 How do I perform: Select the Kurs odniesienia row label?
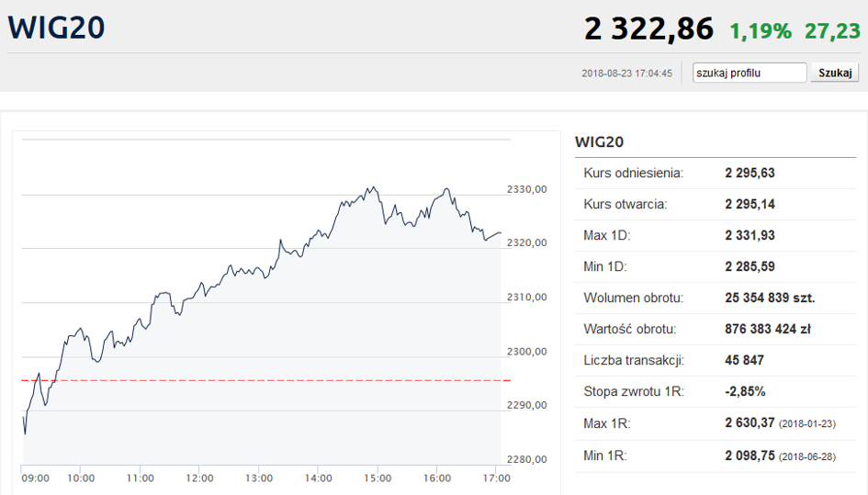point(633,173)
